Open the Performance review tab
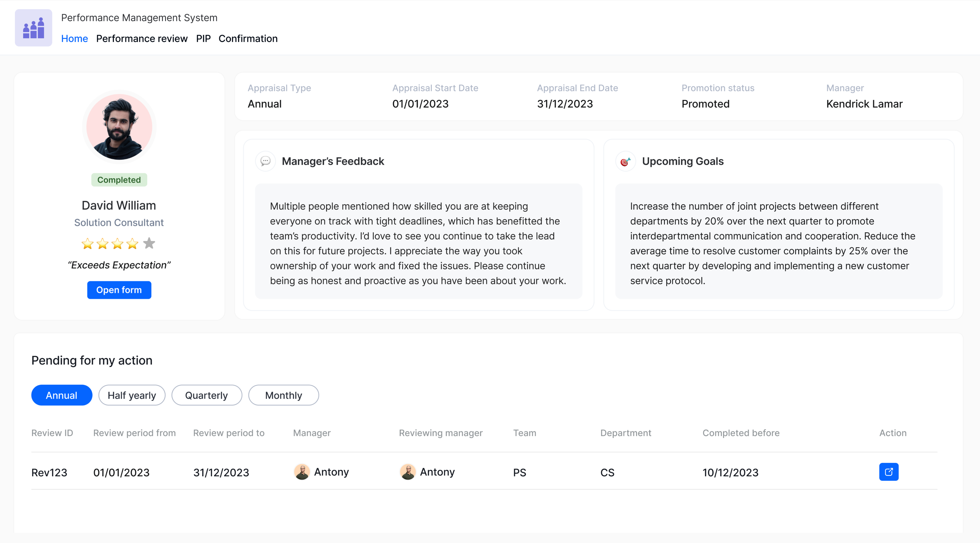This screenshot has width=980, height=543. tap(142, 38)
